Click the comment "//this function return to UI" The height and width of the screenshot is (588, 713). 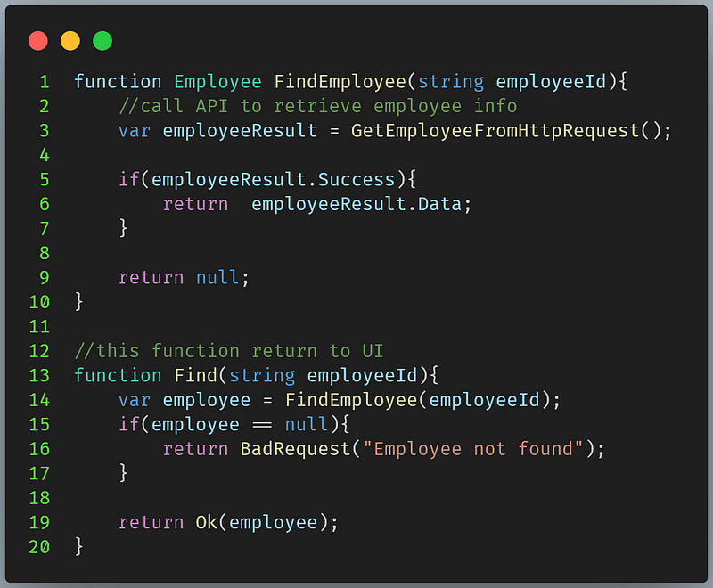[x=229, y=351]
